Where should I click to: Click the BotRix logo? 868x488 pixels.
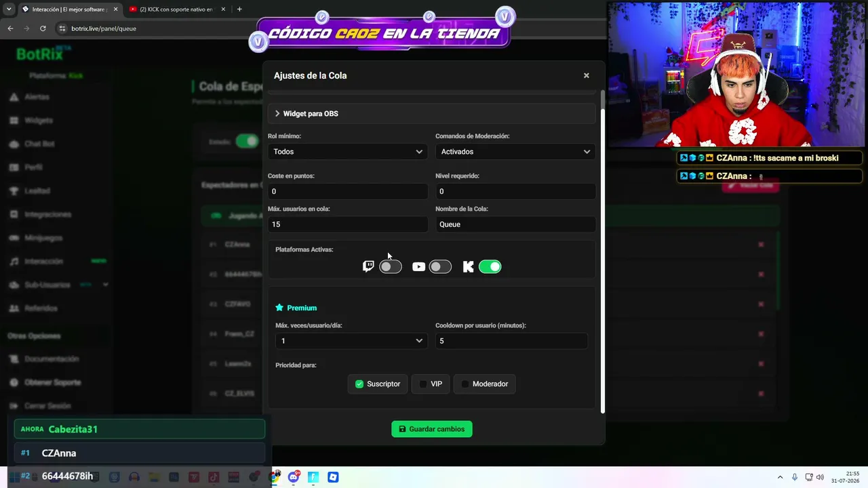tap(41, 54)
